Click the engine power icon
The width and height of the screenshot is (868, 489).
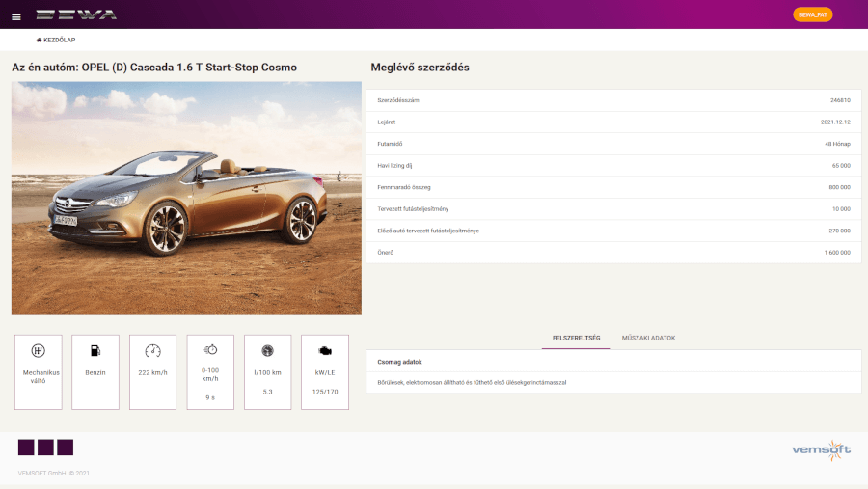tap(325, 350)
